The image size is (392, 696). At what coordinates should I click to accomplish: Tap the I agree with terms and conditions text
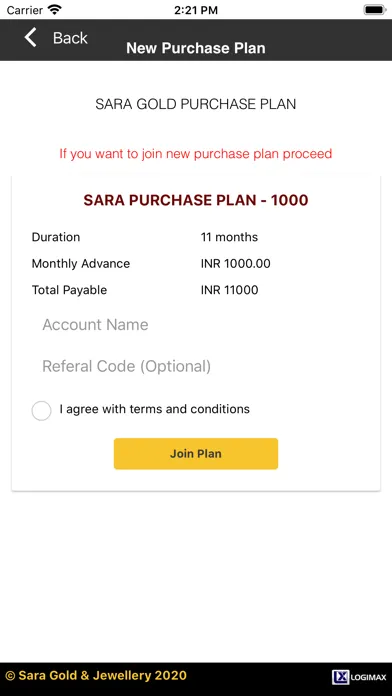coord(154,409)
